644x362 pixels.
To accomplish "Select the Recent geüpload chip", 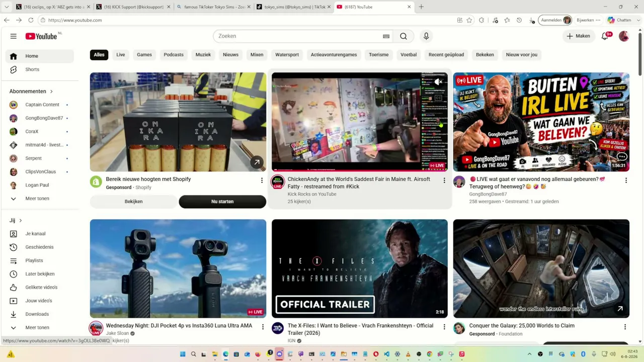I will click(x=446, y=55).
